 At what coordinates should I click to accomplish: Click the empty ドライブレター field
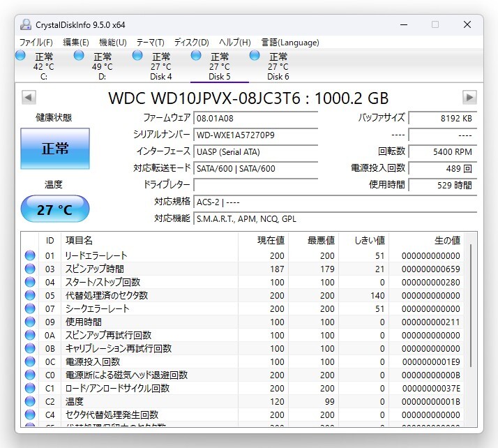[256, 185]
